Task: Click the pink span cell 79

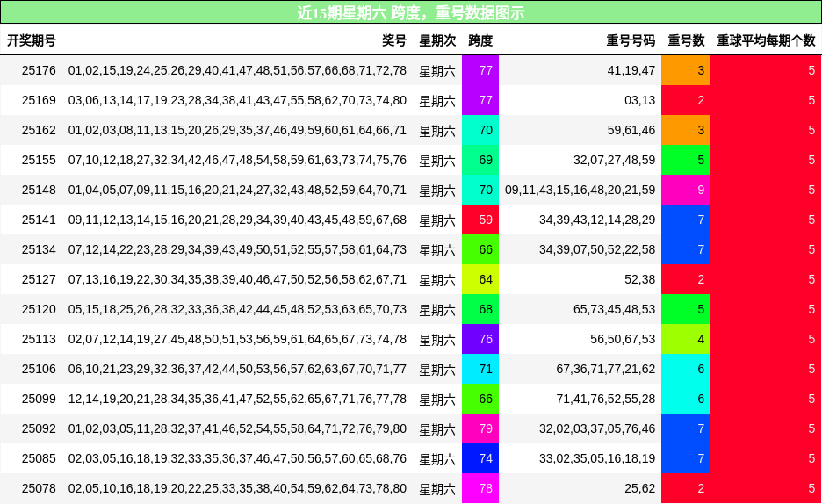Action: 480,428
